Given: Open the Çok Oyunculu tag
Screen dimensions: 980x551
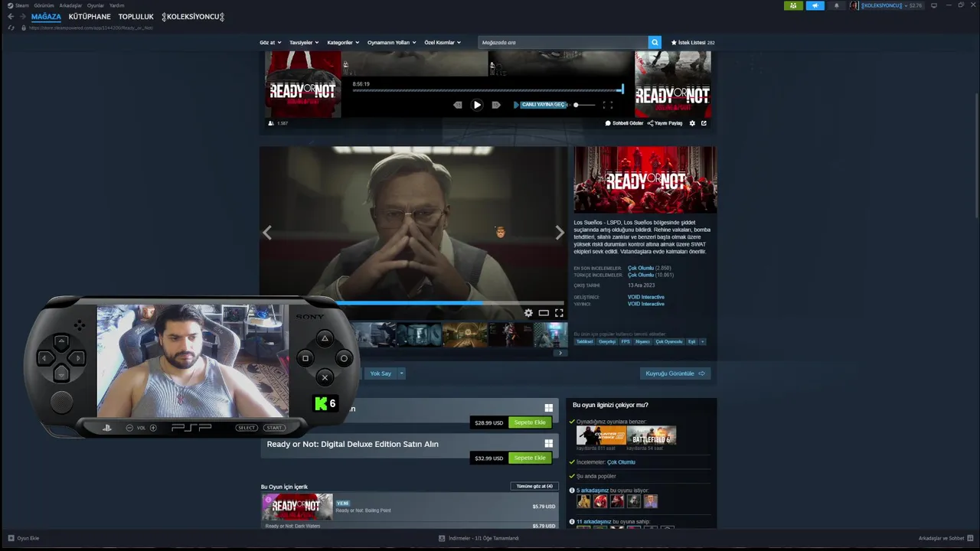Looking at the screenshot, I should [x=668, y=342].
